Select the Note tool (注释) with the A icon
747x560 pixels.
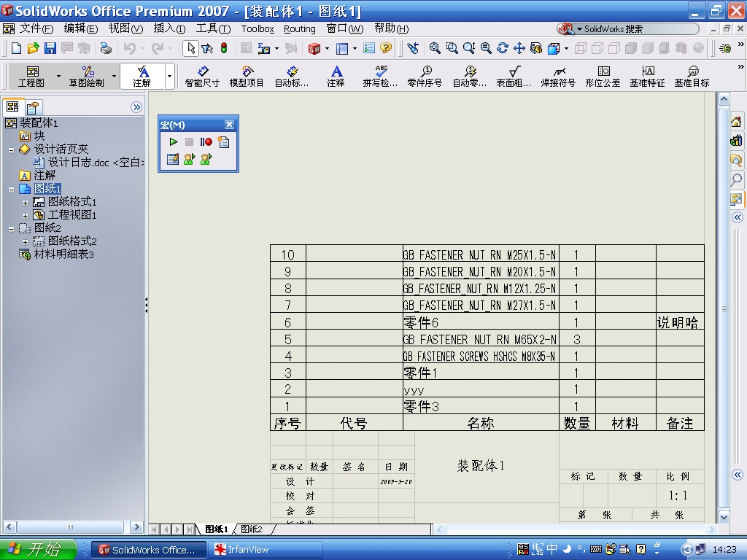point(336,76)
